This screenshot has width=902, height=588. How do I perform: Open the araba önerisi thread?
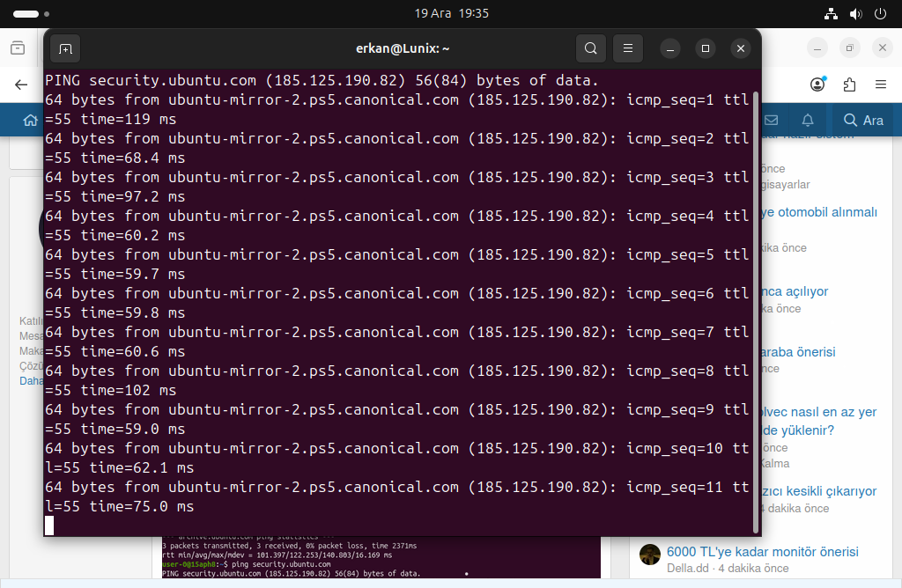click(798, 352)
